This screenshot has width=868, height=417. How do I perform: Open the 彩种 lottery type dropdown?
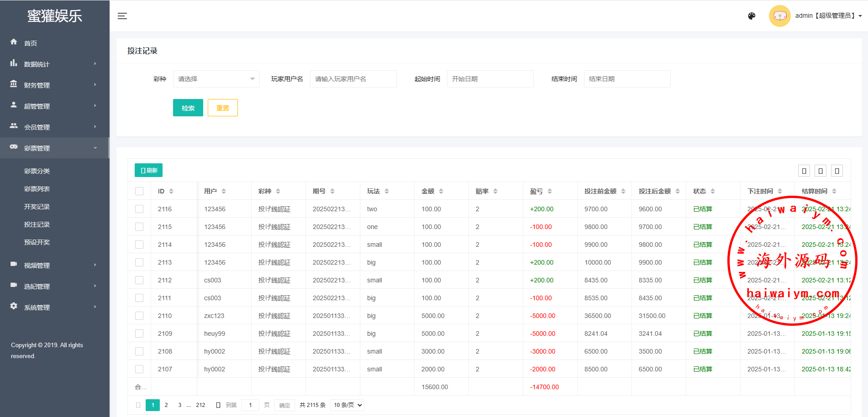tap(216, 79)
